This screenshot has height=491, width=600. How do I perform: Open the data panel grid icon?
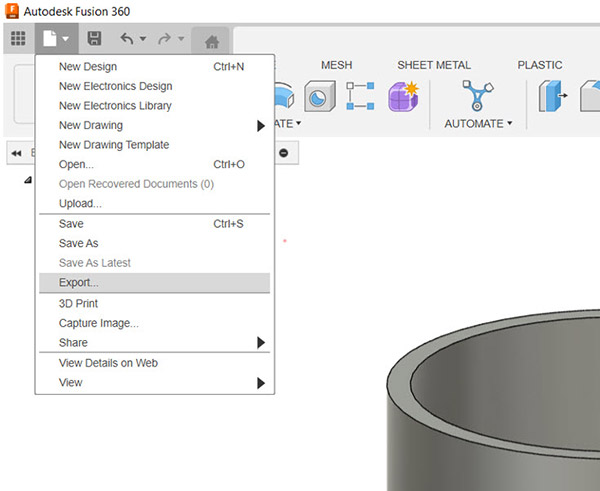coord(17,39)
